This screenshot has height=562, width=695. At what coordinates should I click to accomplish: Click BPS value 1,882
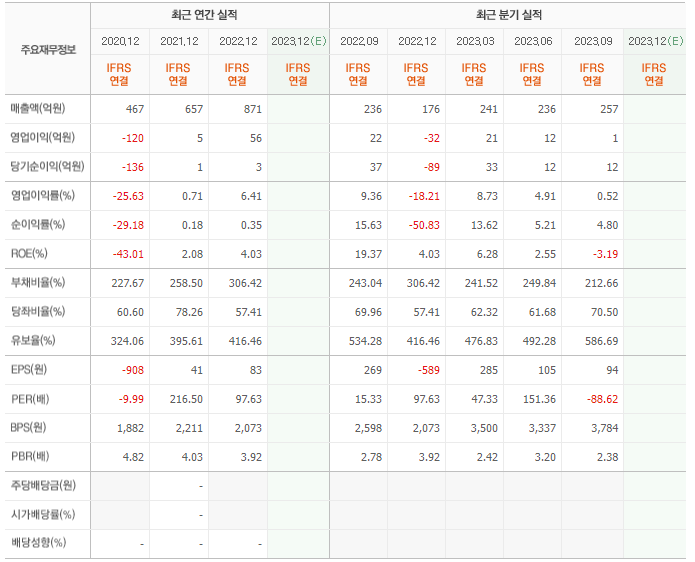pyautogui.click(x=131, y=429)
